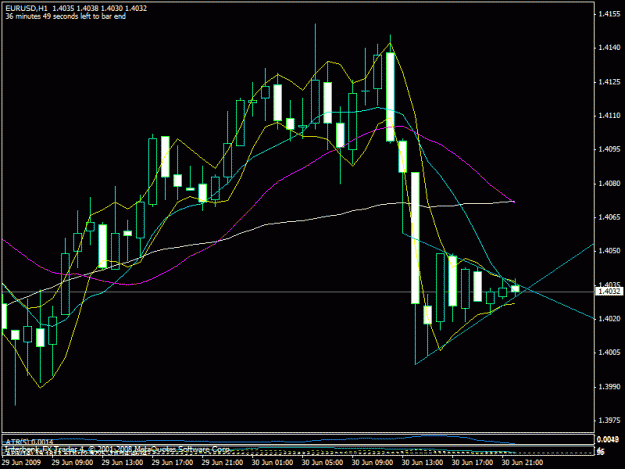The height and width of the screenshot is (469, 625).
Task: Click the 1.4020 price scale label
Action: point(609,319)
